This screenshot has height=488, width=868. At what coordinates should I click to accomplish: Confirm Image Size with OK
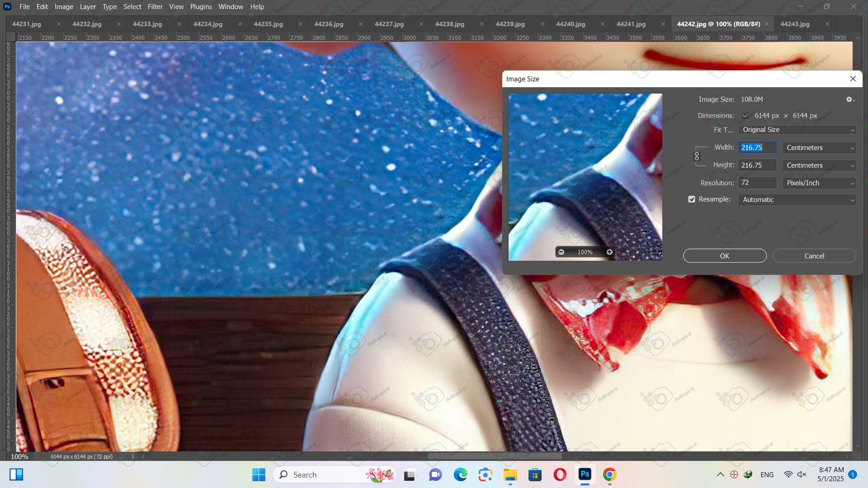725,256
